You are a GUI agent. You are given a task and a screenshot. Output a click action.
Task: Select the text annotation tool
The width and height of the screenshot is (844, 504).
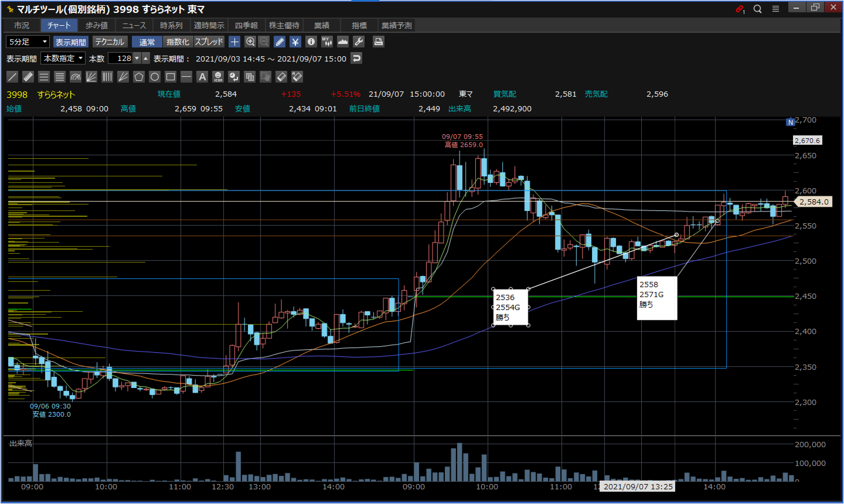coord(202,77)
